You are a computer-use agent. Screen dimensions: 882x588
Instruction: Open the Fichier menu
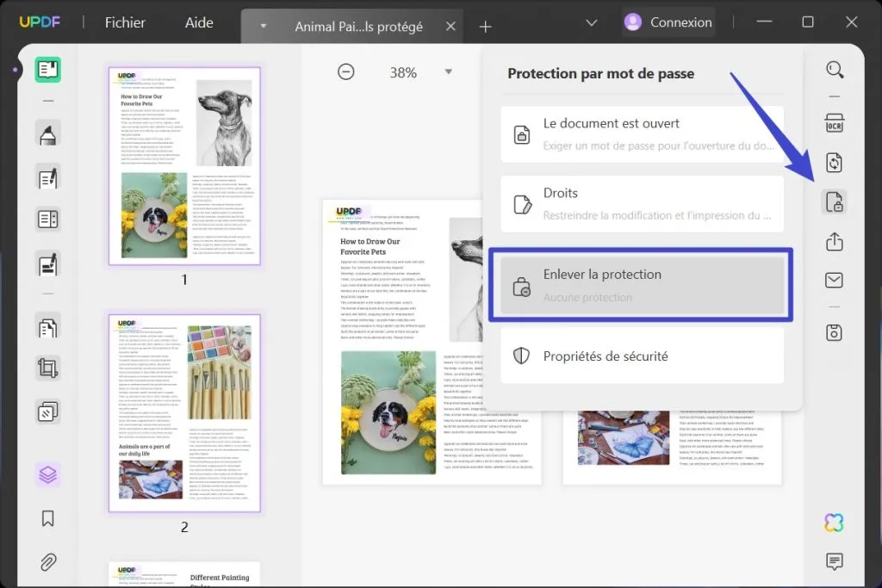125,22
